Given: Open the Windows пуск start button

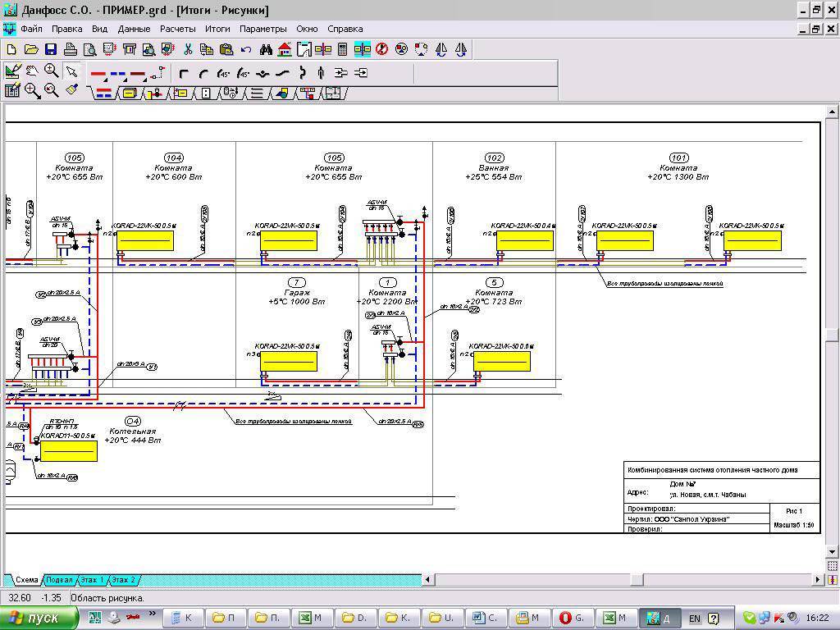Looking at the screenshot, I should click(38, 619).
